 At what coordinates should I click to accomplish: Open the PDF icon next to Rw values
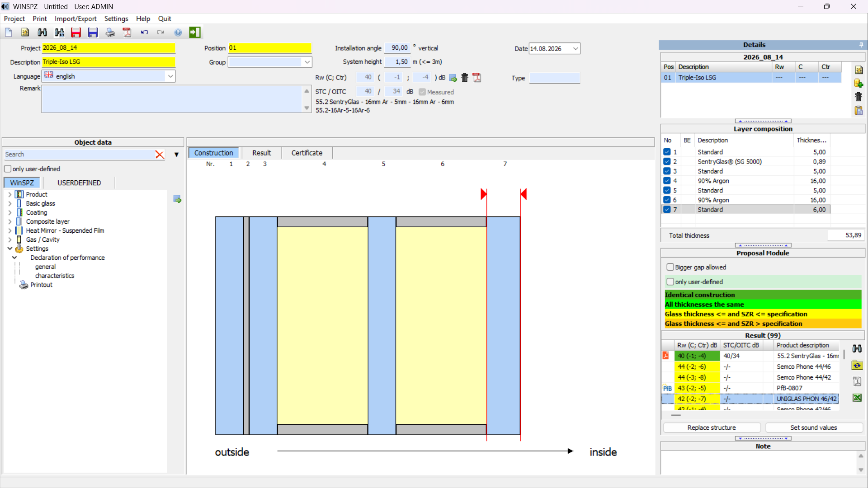point(476,78)
